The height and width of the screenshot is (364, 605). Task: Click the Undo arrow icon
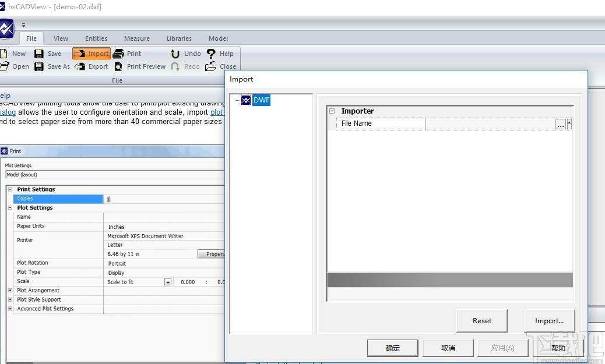(175, 54)
